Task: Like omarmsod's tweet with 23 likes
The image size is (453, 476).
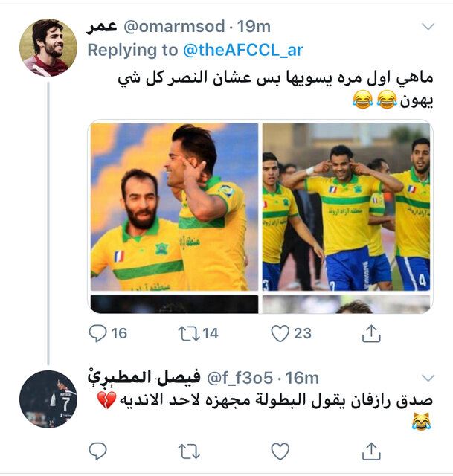Action: pos(280,334)
